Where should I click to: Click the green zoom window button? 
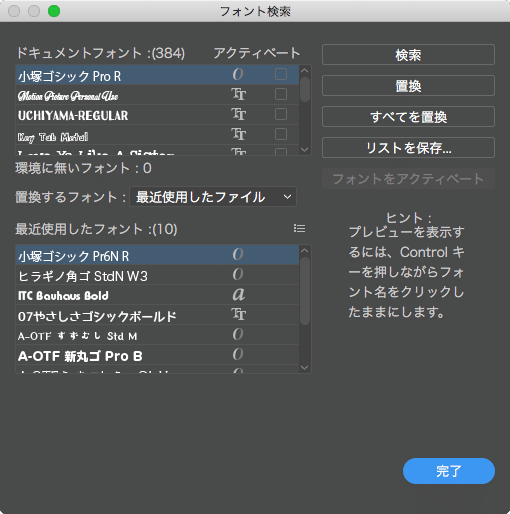point(54,11)
